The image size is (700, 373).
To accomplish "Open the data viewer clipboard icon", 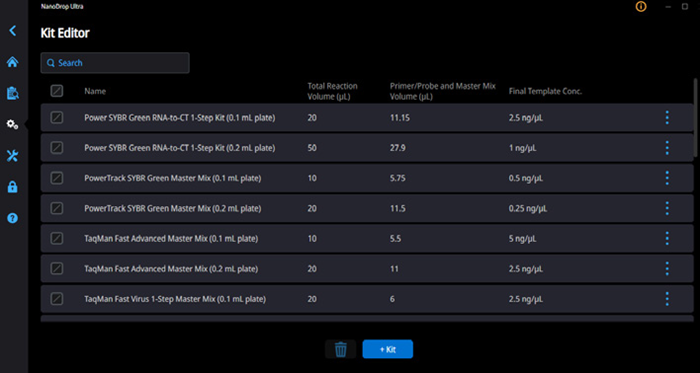I will [12, 93].
